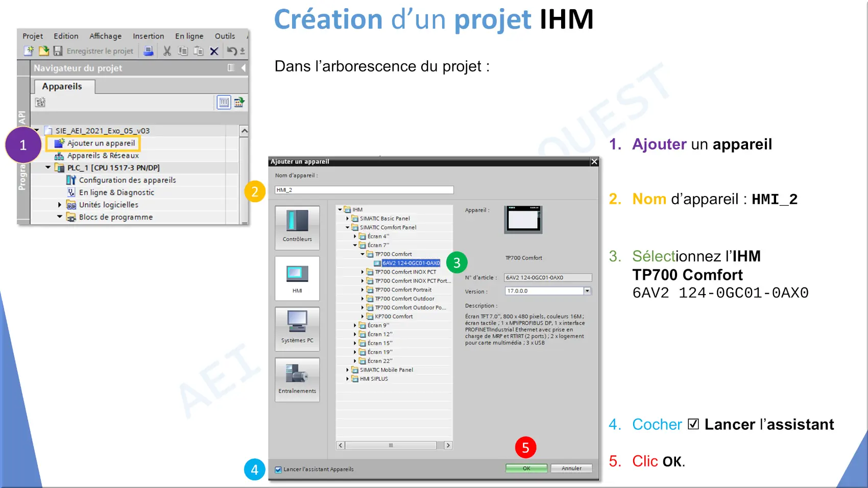Screen dimensions: 868x488
Task: Click the Delete X icon in toolbar
Action: coord(214,51)
